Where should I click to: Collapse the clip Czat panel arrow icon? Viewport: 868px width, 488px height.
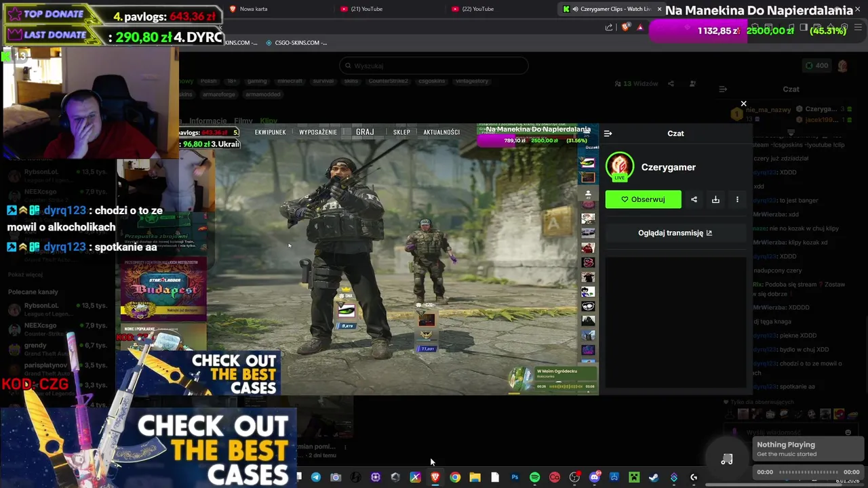point(608,134)
